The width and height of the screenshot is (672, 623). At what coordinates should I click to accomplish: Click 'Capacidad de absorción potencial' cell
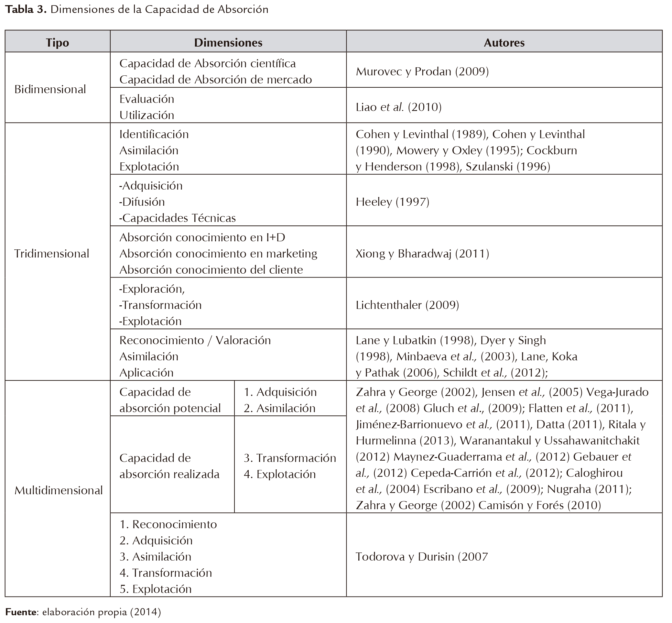(170, 400)
